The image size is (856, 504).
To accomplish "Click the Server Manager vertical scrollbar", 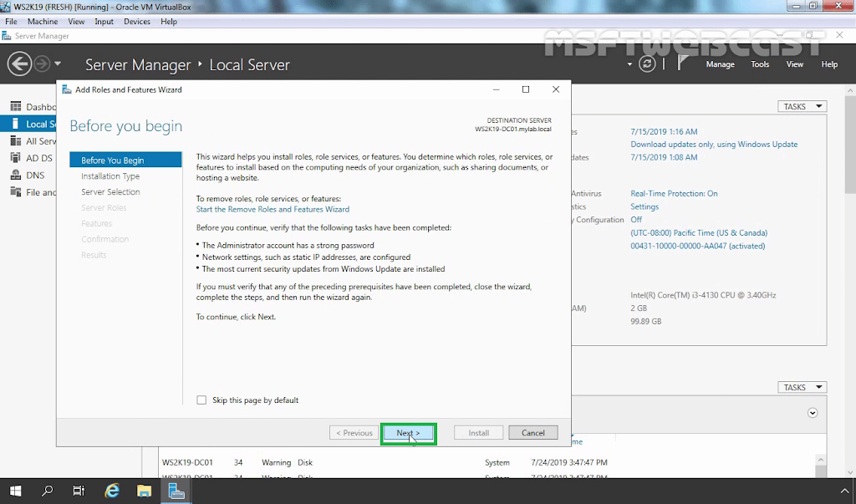I will pyautogui.click(x=850, y=145).
